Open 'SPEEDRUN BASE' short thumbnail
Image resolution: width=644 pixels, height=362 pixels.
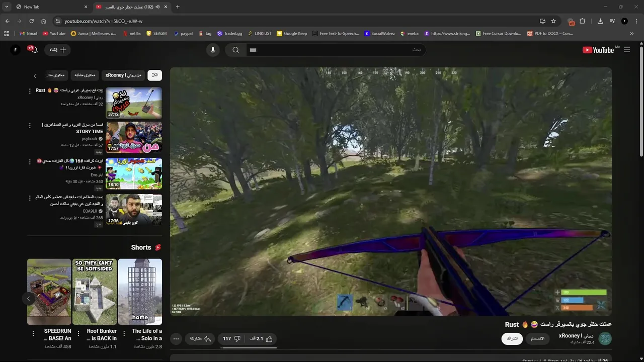[49, 292]
